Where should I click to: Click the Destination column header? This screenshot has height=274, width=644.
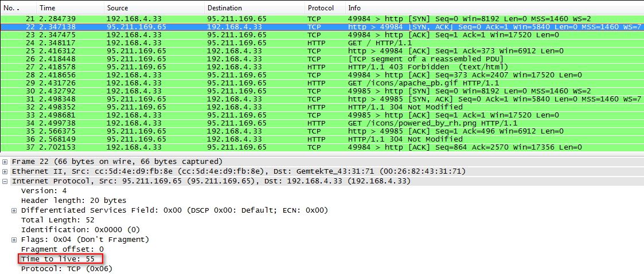[224, 8]
